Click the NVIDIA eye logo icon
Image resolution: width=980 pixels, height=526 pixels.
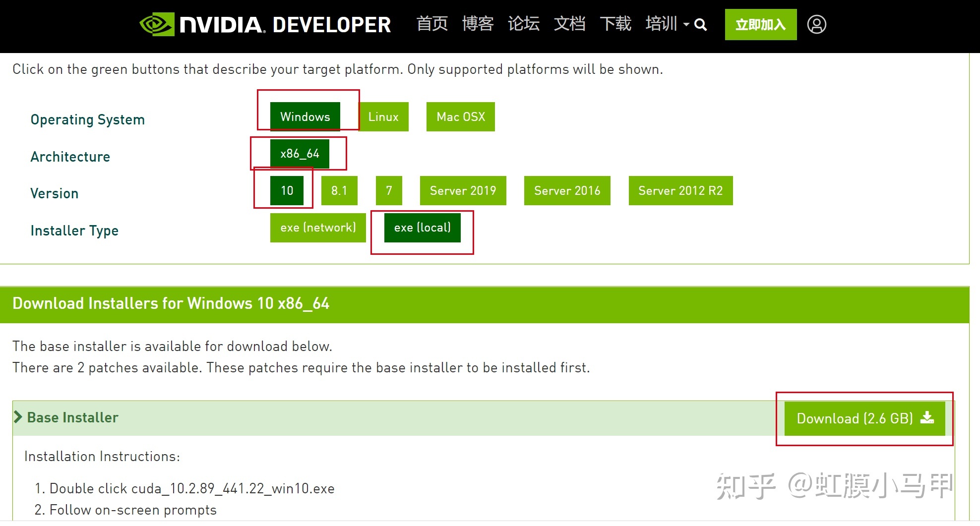[x=157, y=24]
